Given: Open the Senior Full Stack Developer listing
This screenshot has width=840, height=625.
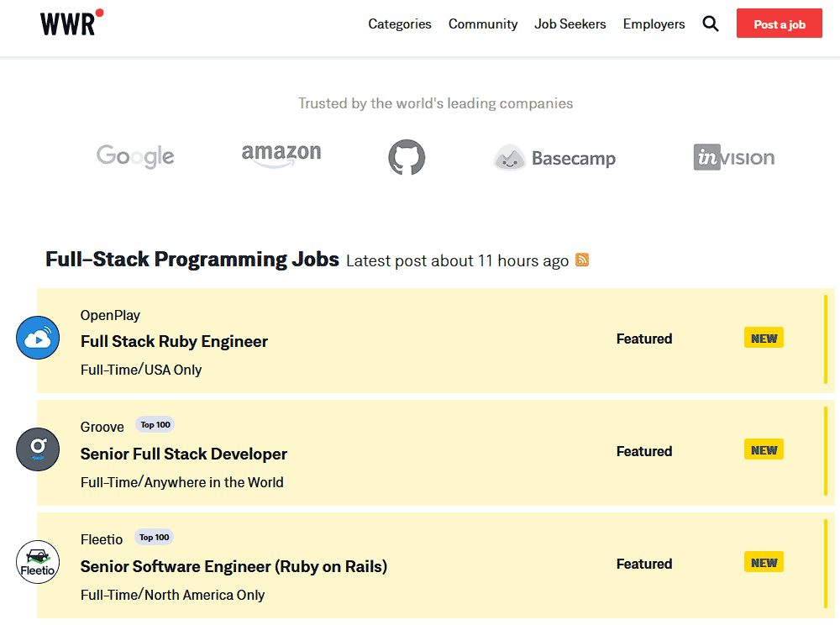Looking at the screenshot, I should pyautogui.click(x=184, y=454).
